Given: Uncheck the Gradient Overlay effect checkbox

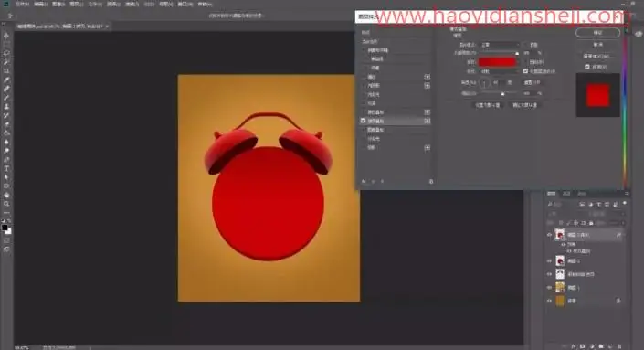Looking at the screenshot, I should pos(363,121).
